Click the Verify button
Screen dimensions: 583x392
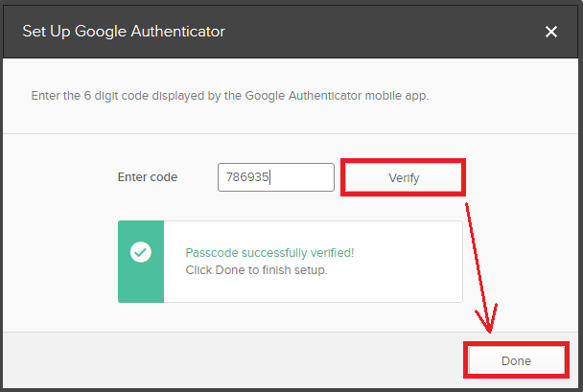(404, 177)
